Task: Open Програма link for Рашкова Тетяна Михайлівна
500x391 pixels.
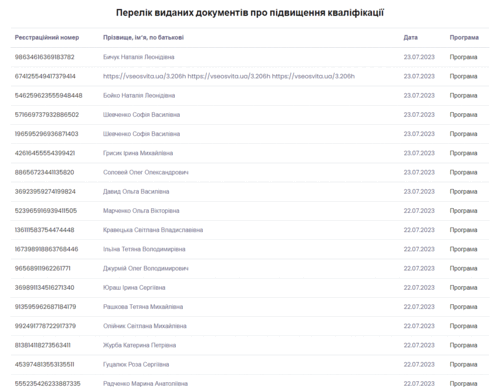Action: (463, 307)
